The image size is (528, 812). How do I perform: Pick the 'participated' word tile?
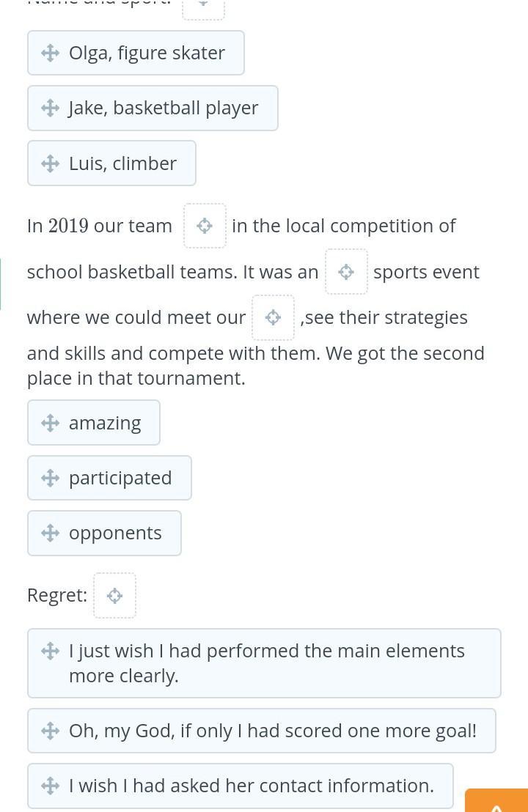(x=120, y=478)
